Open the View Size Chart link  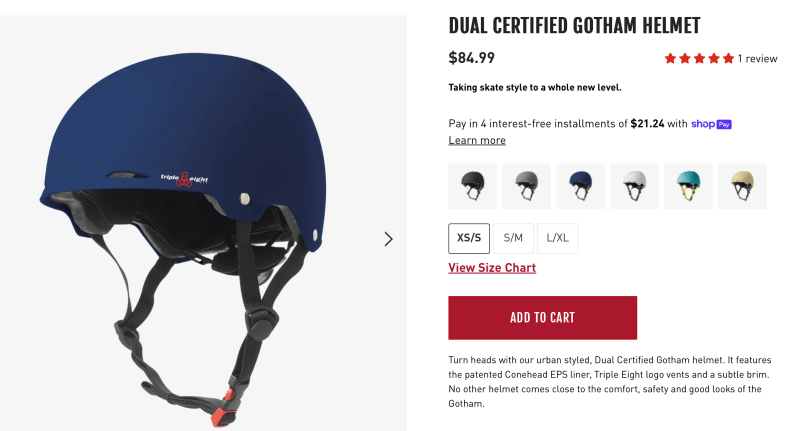tap(492, 268)
